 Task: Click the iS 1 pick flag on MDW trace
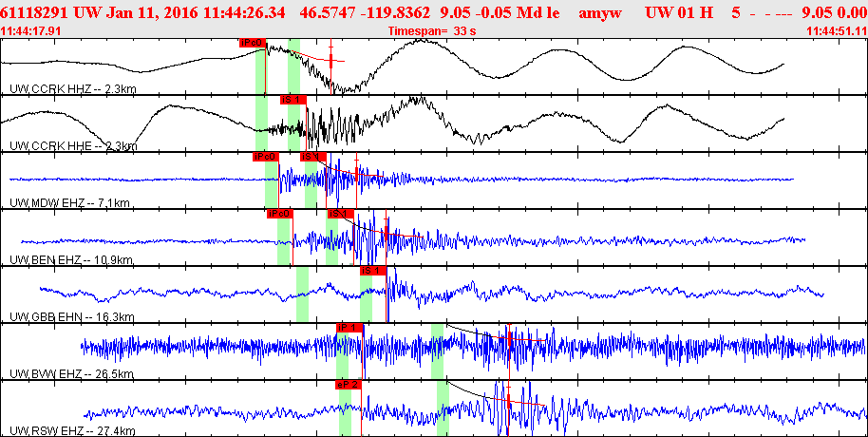312,157
